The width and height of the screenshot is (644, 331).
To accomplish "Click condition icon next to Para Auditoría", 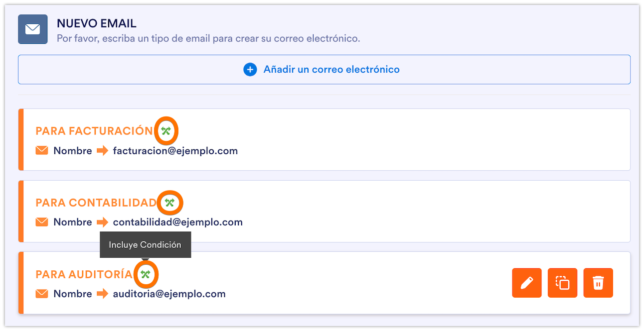I will click(146, 274).
